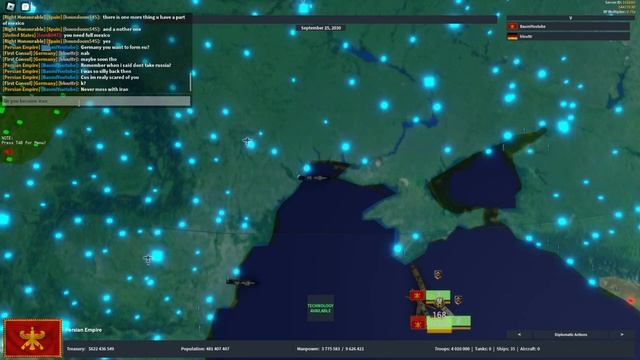Image resolution: width=640 pixels, height=360 pixels.
Task: Click the chat window scrollbar
Action: point(190,82)
